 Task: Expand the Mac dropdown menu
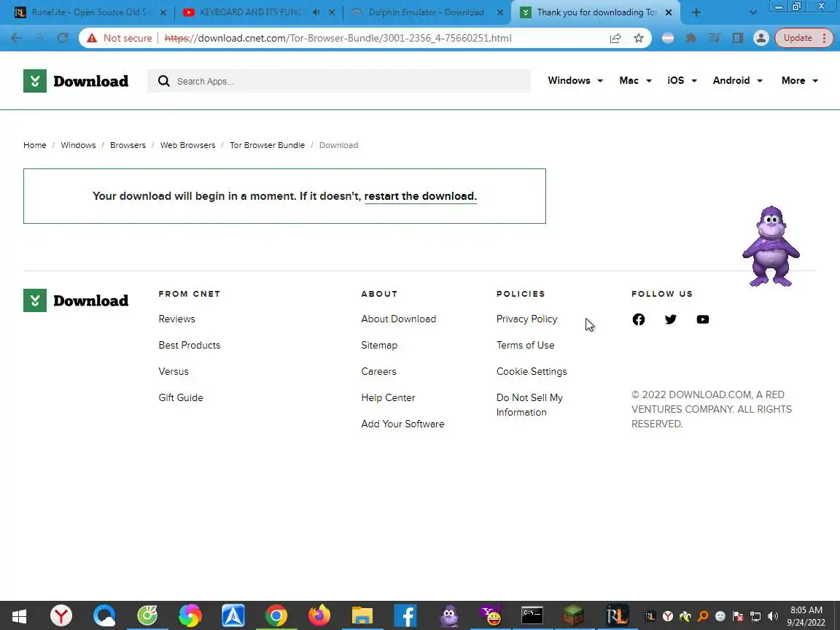[635, 80]
